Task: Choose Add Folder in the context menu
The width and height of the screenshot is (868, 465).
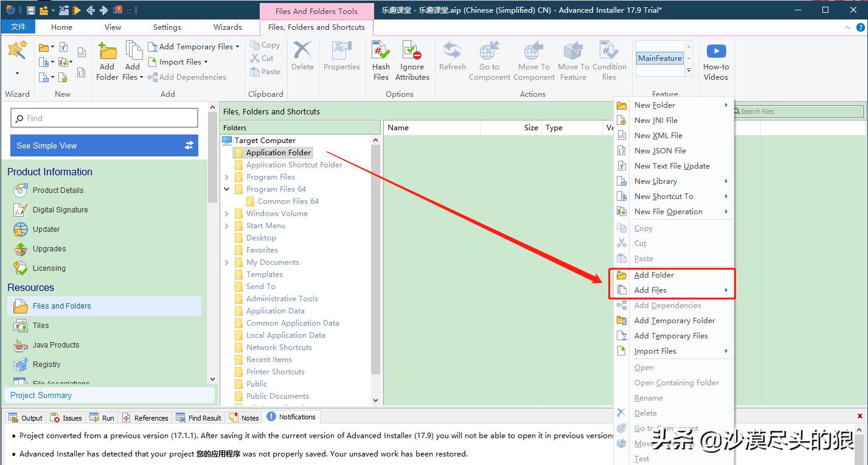Action: coord(654,275)
